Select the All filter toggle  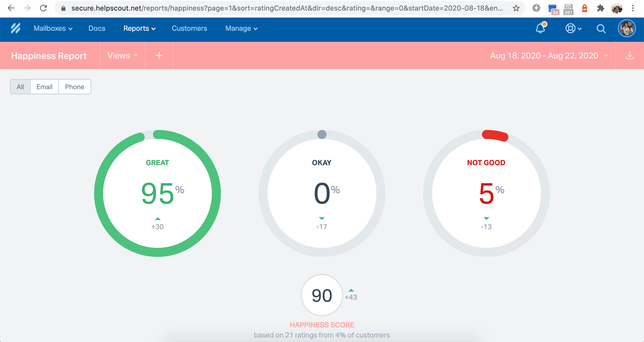coord(20,87)
